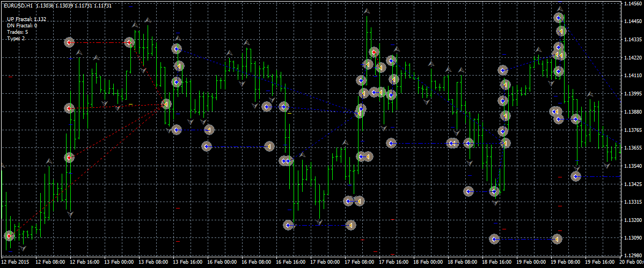Screen dimensions: 644x268
Task: Click the red trade marker near the 17 Feb high
Action: point(374,53)
